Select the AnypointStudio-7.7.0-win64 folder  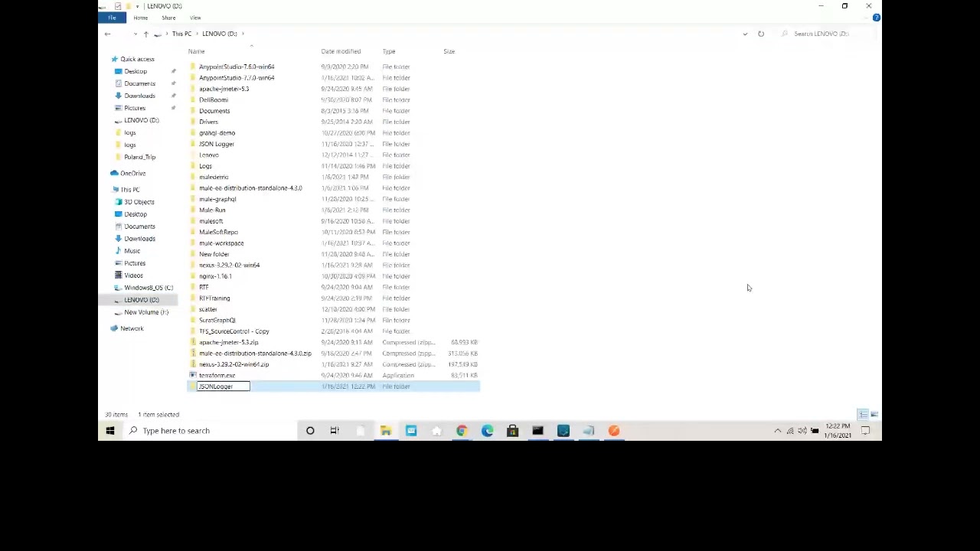click(237, 78)
